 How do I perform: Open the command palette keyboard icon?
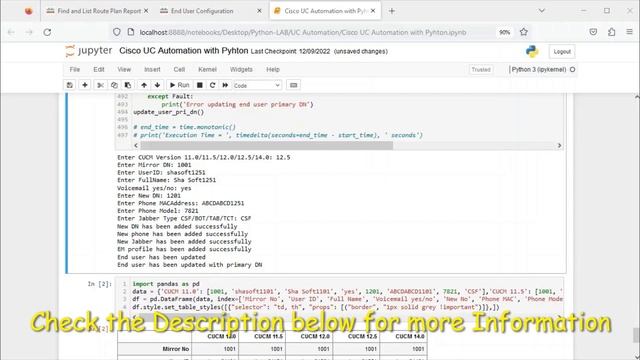pos(293,85)
